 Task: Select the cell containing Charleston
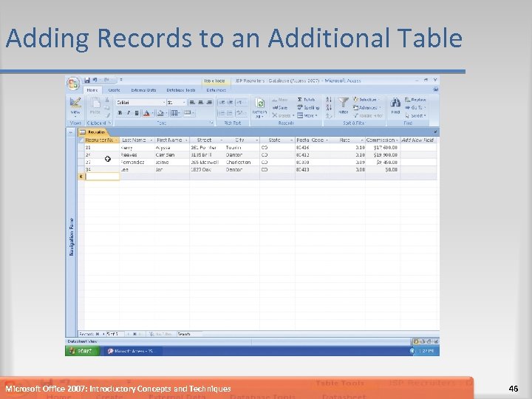click(x=242, y=162)
